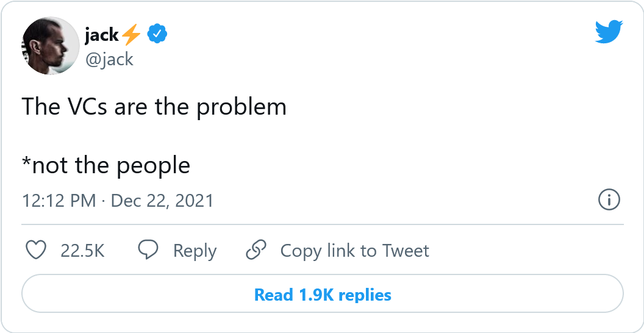Image resolution: width=644 pixels, height=333 pixels.
Task: Open the @jack handle link
Action: [109, 59]
